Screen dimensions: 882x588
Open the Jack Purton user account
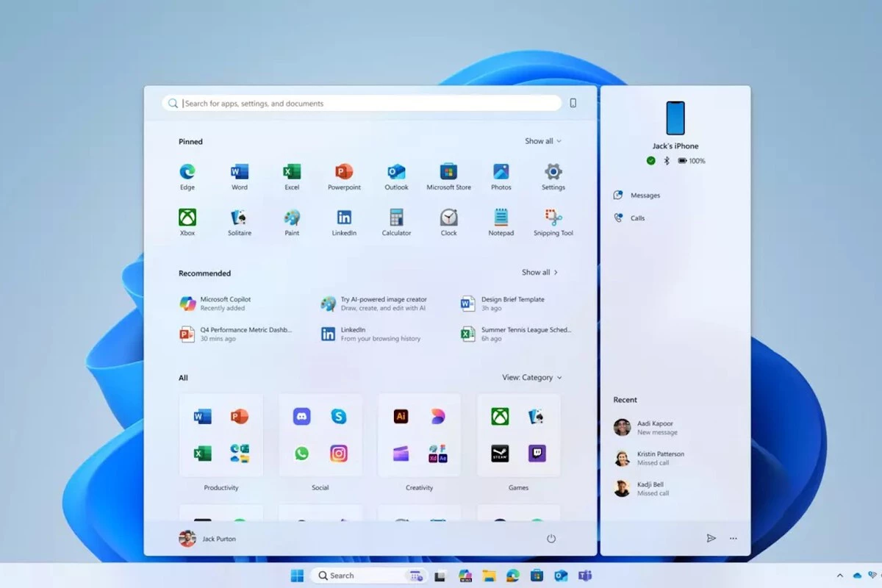pyautogui.click(x=208, y=539)
